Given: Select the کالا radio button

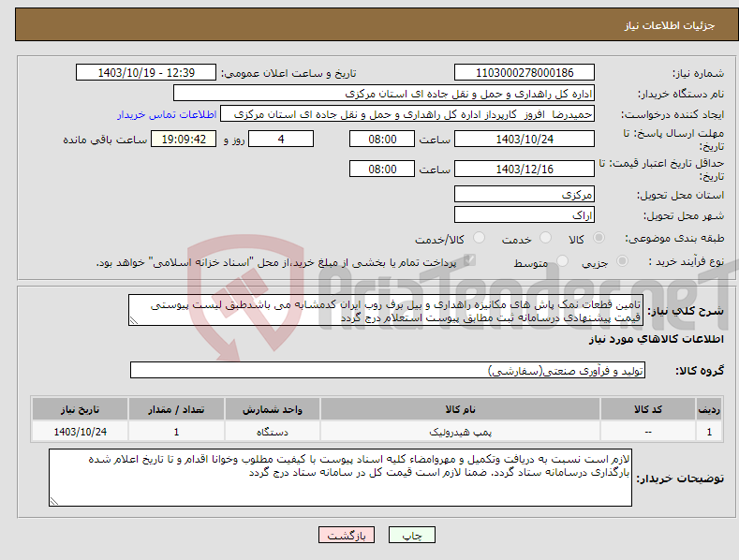Looking at the screenshot, I should [x=599, y=238].
